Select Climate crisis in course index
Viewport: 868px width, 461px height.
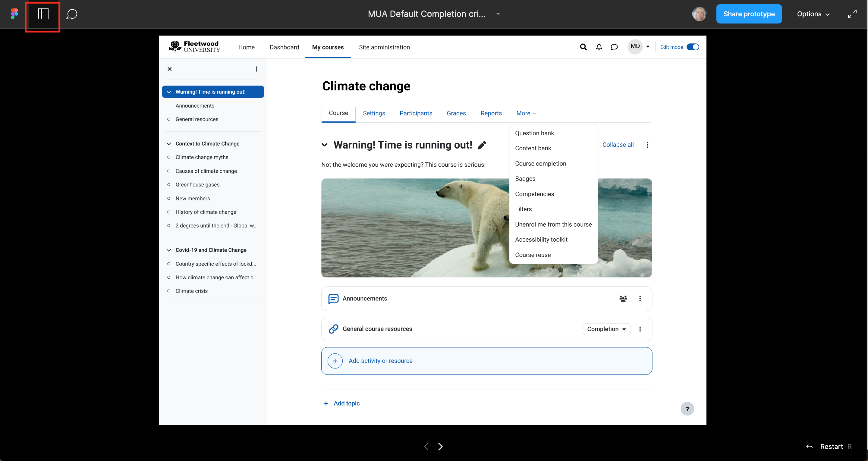coord(191,291)
